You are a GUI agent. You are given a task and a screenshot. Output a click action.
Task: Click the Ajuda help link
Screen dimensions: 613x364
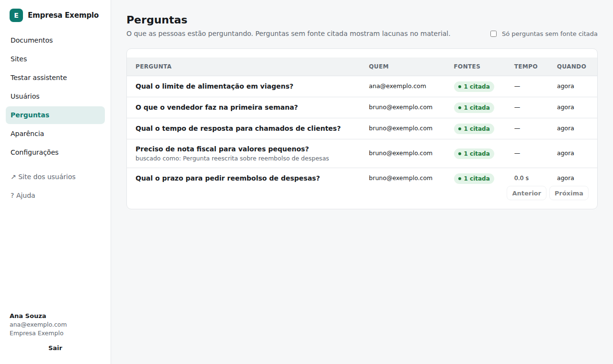pyautogui.click(x=55, y=195)
